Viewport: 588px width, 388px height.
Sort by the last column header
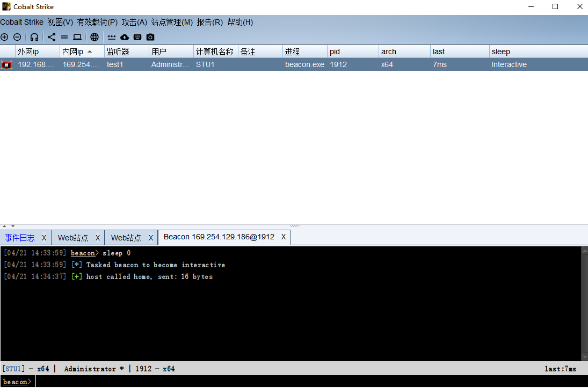(460, 52)
